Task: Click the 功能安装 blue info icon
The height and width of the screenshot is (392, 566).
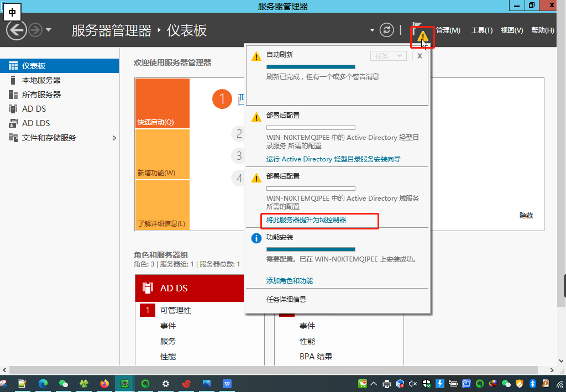Action: pos(256,238)
